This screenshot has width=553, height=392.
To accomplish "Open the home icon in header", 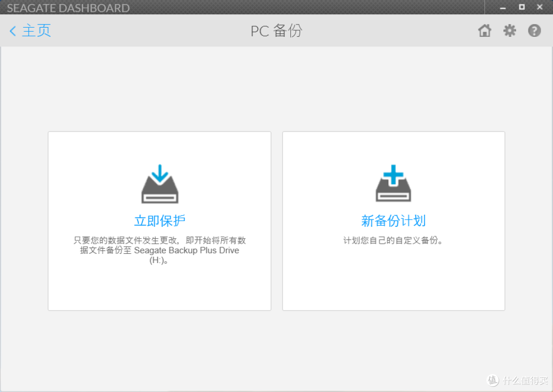I will coord(484,31).
